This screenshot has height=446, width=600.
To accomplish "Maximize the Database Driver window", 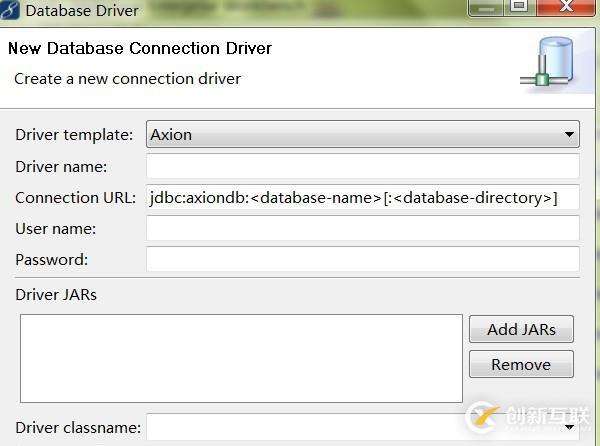I will [x=520, y=6].
